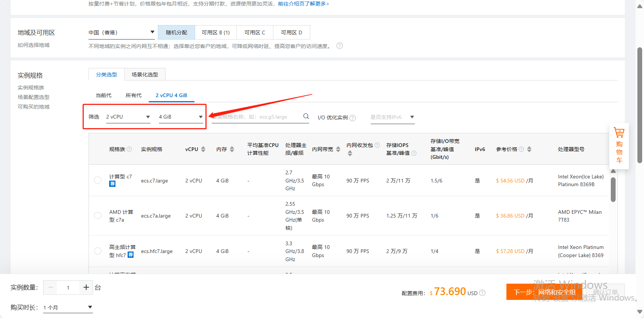
Task: Open the 中国（香港）region dropdown
Action: point(122,33)
